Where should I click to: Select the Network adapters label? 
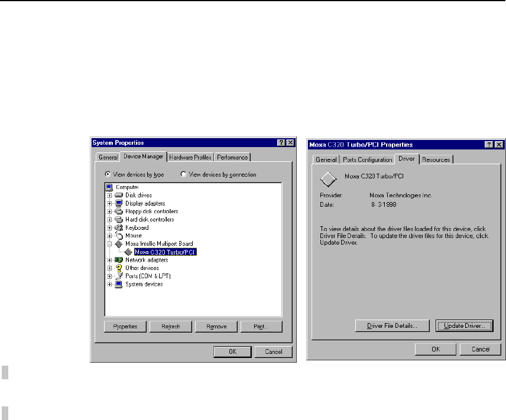click(147, 260)
